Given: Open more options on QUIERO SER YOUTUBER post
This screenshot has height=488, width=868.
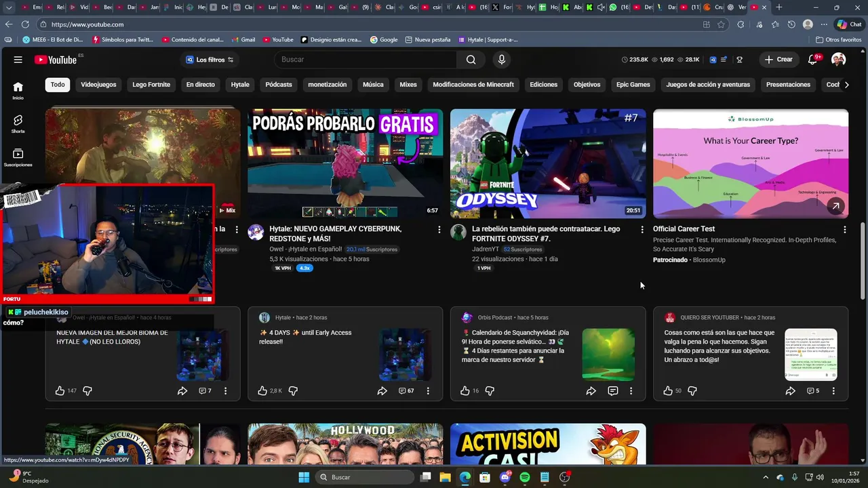Looking at the screenshot, I should (x=833, y=391).
